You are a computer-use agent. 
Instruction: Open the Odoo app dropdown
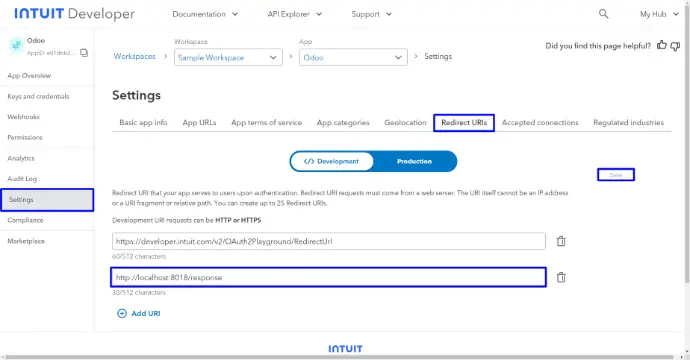pyautogui.click(x=353, y=57)
